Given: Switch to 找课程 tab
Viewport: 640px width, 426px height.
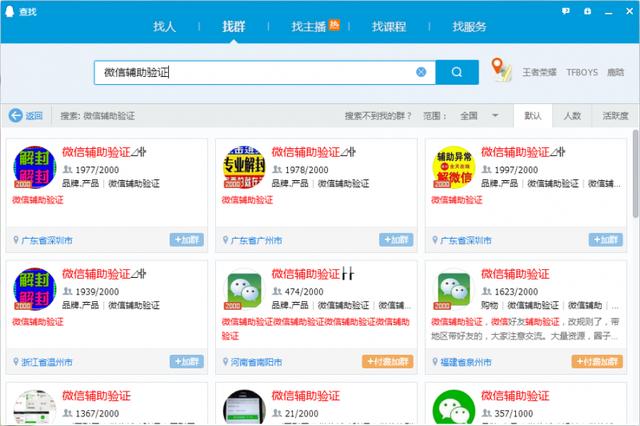Looking at the screenshot, I should pyautogui.click(x=389, y=27).
